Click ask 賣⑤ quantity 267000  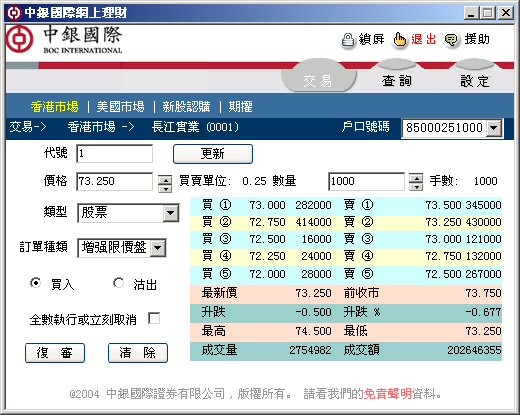(x=483, y=274)
